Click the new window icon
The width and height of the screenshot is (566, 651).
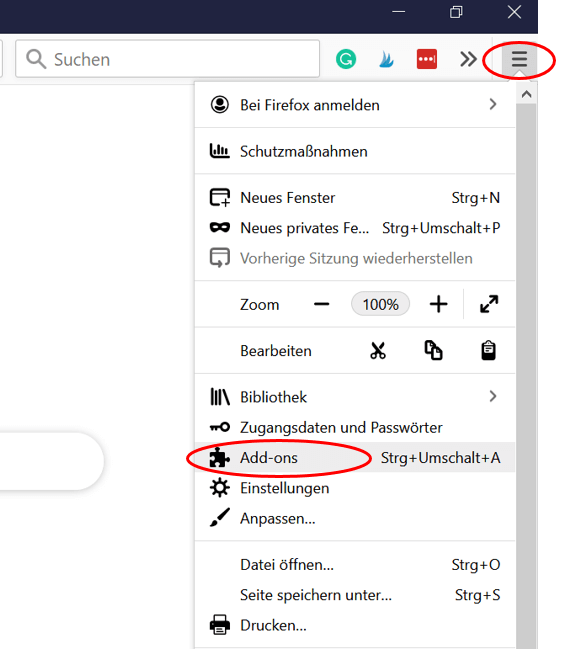point(220,198)
